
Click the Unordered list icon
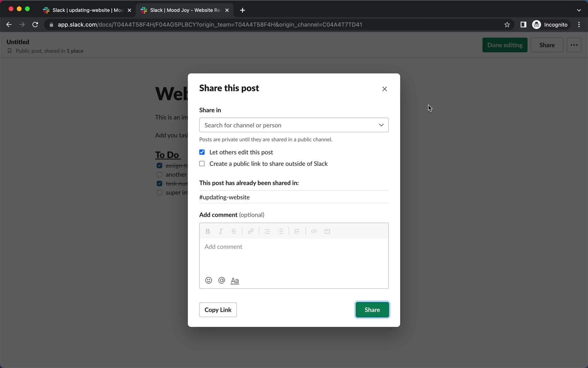click(280, 231)
